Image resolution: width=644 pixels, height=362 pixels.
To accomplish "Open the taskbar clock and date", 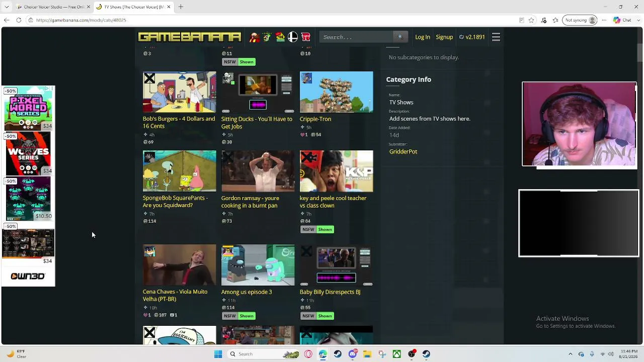I will click(x=629, y=354).
